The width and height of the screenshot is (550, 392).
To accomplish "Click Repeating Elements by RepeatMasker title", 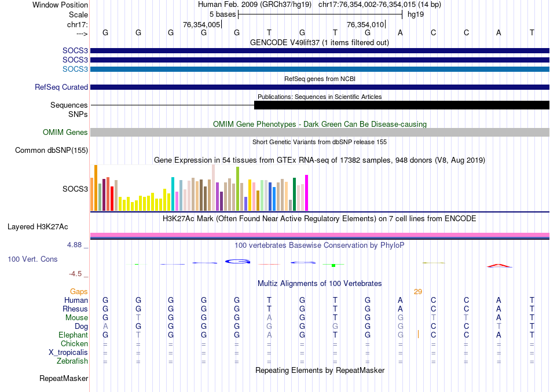I will point(320,371).
